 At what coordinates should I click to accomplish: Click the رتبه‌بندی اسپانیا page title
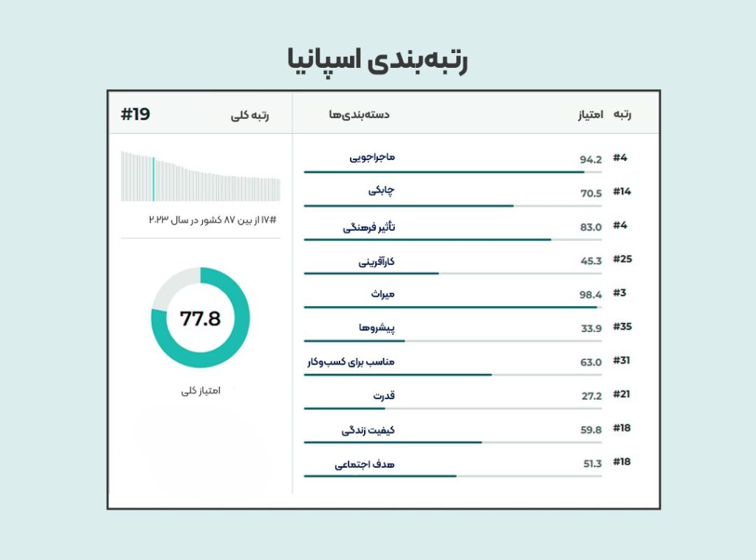point(377,61)
